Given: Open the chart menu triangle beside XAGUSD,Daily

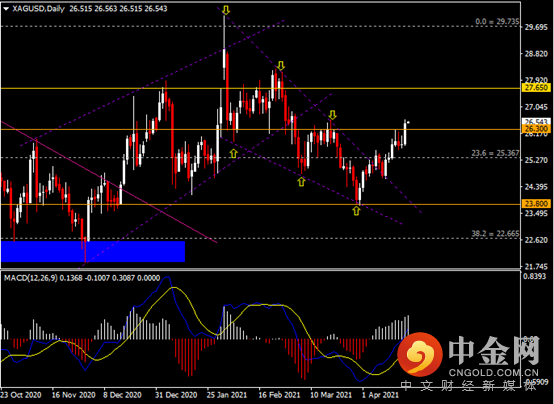Looking at the screenshot, I should point(6,9).
